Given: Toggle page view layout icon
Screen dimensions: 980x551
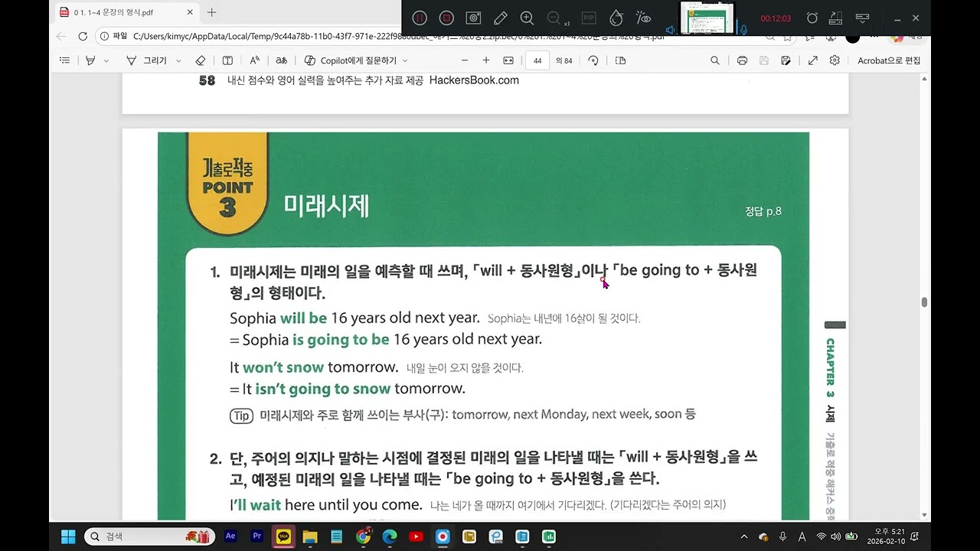Looking at the screenshot, I should pyautogui.click(x=620, y=60).
